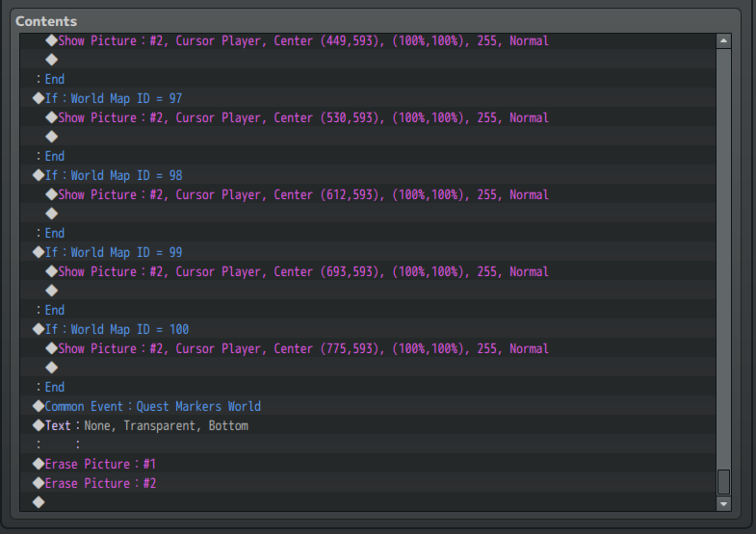Click the Text None, Transparent, Bottom command
The width and height of the screenshot is (756, 534).
pos(146,425)
